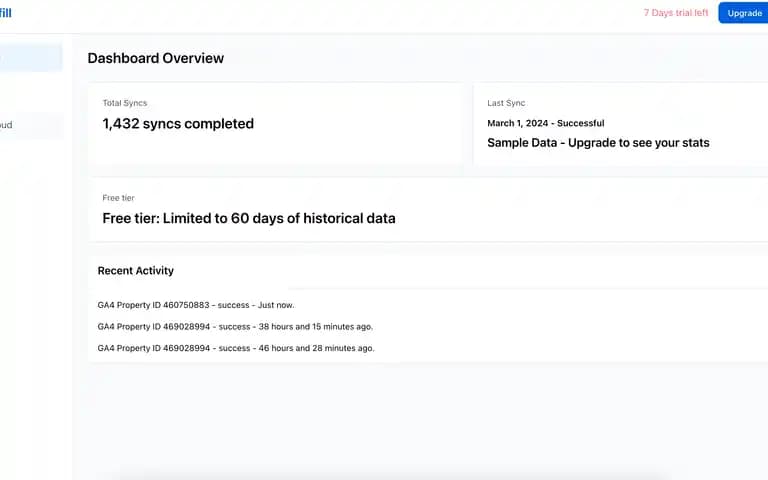
Task: Select activity row from 46 hours ago
Action: pos(236,348)
